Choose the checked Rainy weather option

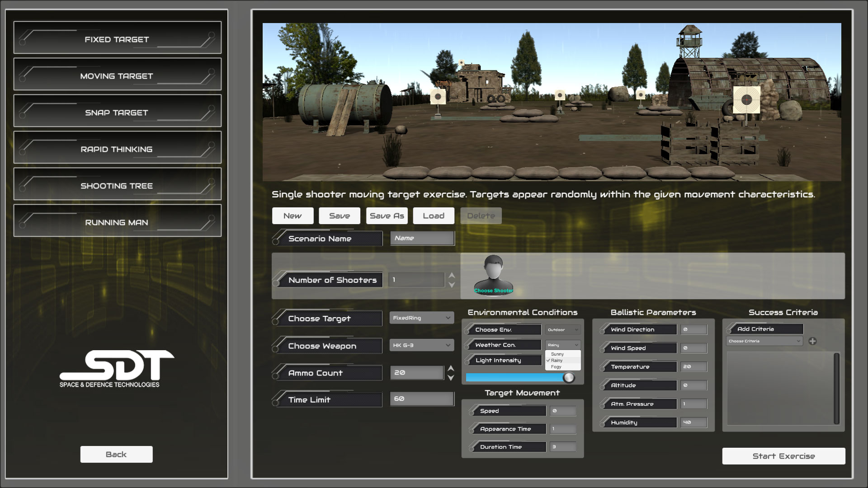(x=557, y=361)
